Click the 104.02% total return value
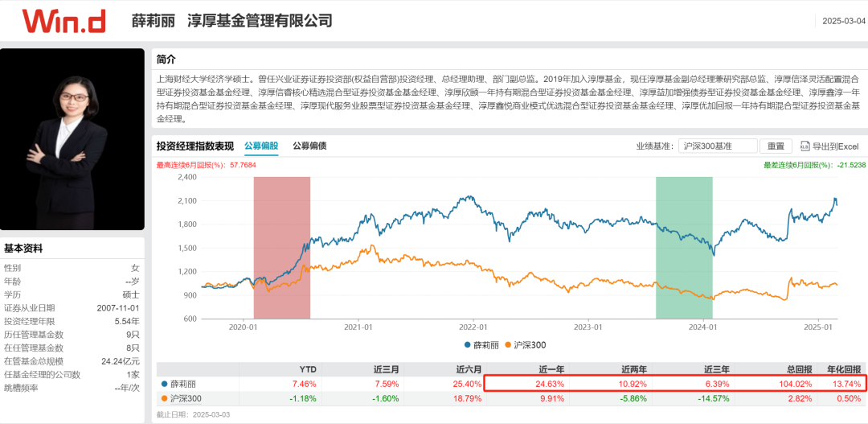This screenshot has height=424, width=868. pos(795,384)
